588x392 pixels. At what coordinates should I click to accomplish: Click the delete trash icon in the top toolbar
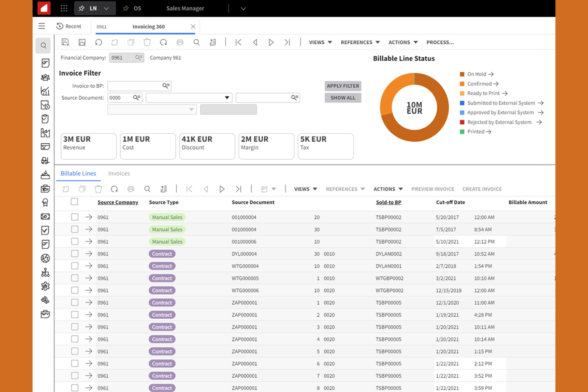click(147, 42)
